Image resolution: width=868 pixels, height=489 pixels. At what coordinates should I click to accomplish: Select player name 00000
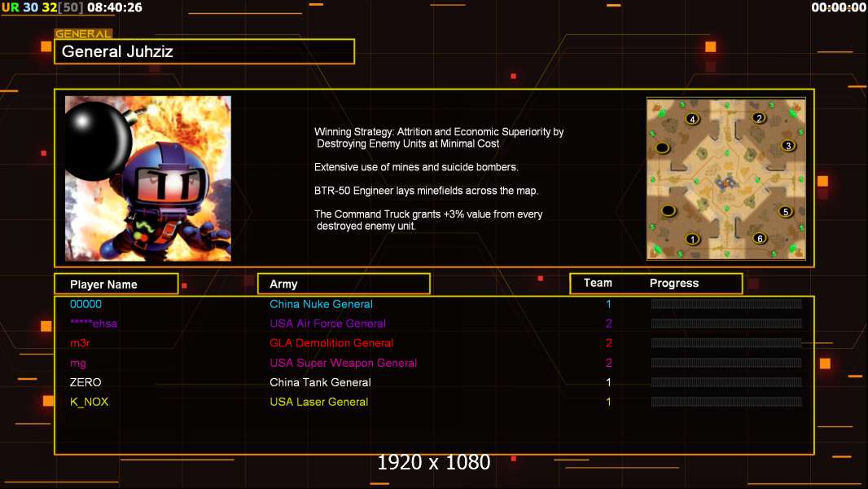(x=85, y=304)
